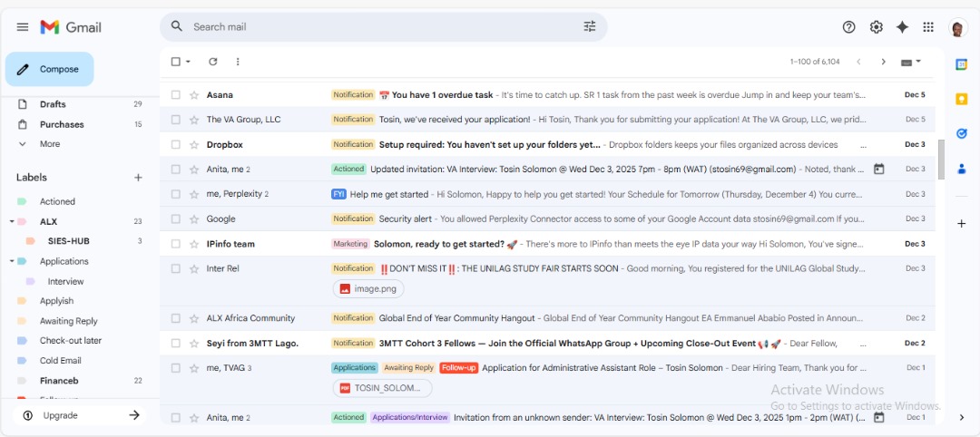Screen dimensions: 980x437
Task: Open the Google apps grid
Action: 928,27
